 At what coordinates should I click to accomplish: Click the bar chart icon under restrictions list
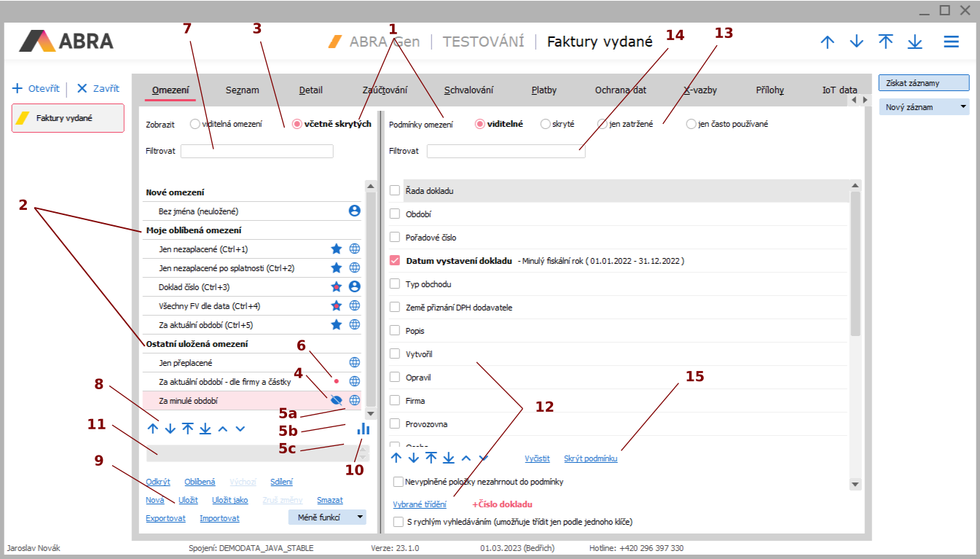click(363, 429)
